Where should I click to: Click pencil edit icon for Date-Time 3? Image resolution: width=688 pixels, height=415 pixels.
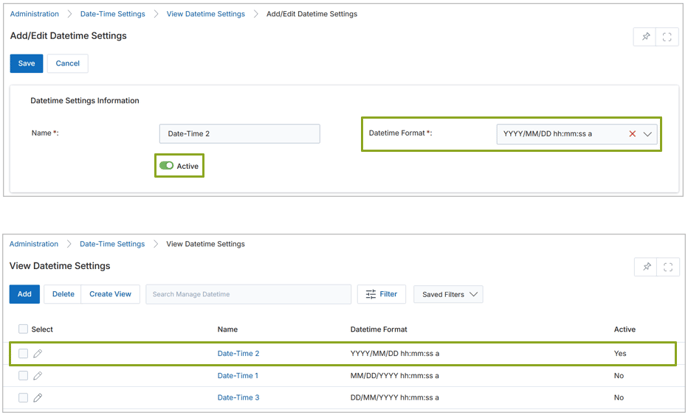click(38, 398)
